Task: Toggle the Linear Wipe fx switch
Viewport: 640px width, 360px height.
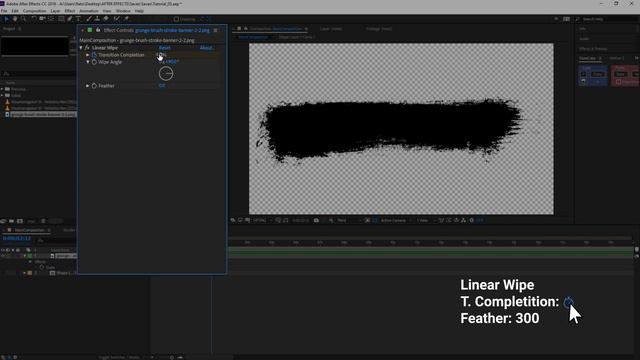Action: coord(87,48)
